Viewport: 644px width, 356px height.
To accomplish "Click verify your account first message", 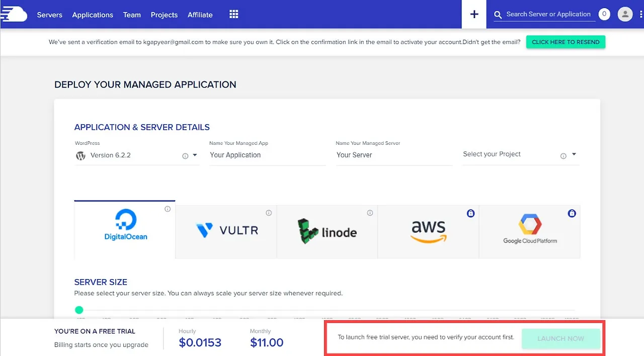I will point(426,337).
